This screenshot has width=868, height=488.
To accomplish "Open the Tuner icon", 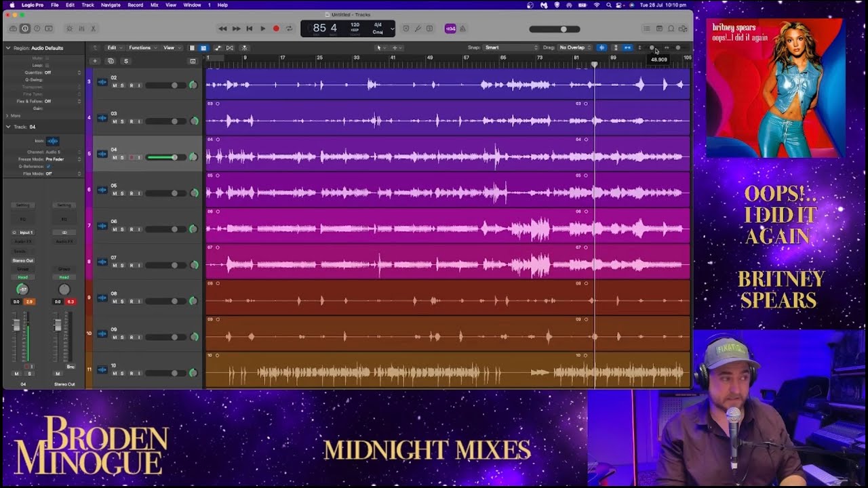I will click(x=418, y=28).
